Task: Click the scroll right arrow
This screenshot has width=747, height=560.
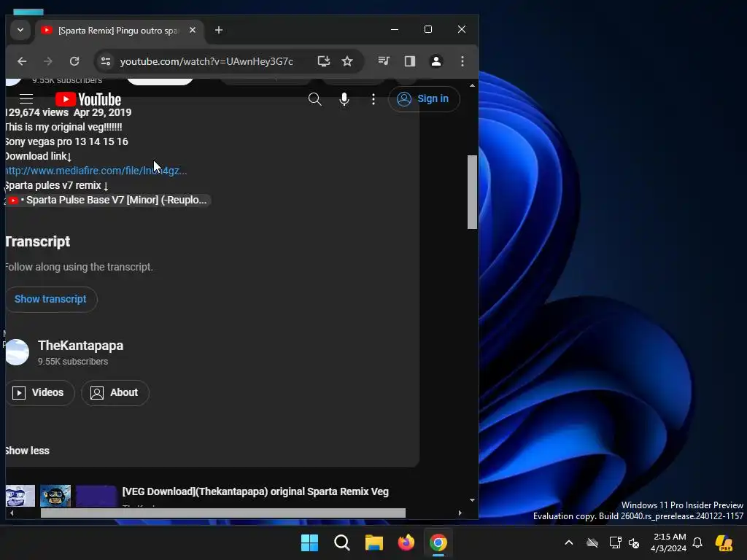Action: tap(460, 513)
